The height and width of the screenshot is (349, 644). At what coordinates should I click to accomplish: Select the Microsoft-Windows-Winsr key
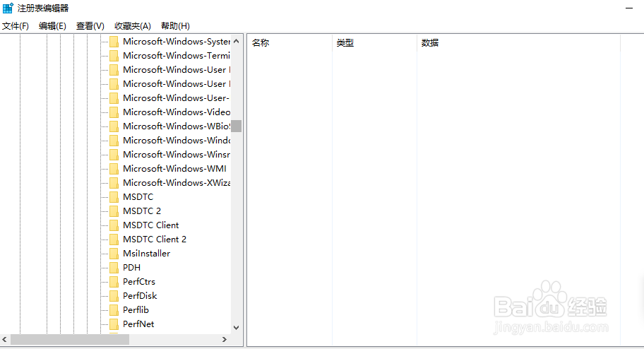177,155
